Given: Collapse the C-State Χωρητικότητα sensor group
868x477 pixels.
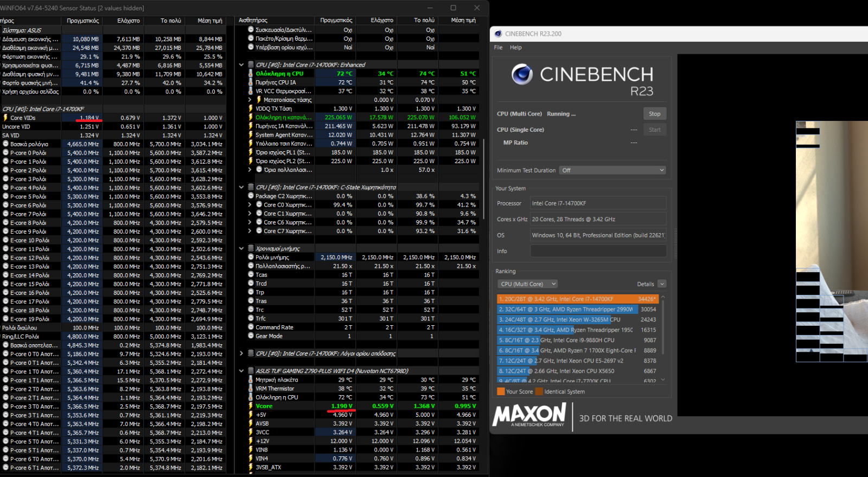Looking at the screenshot, I should (241, 188).
